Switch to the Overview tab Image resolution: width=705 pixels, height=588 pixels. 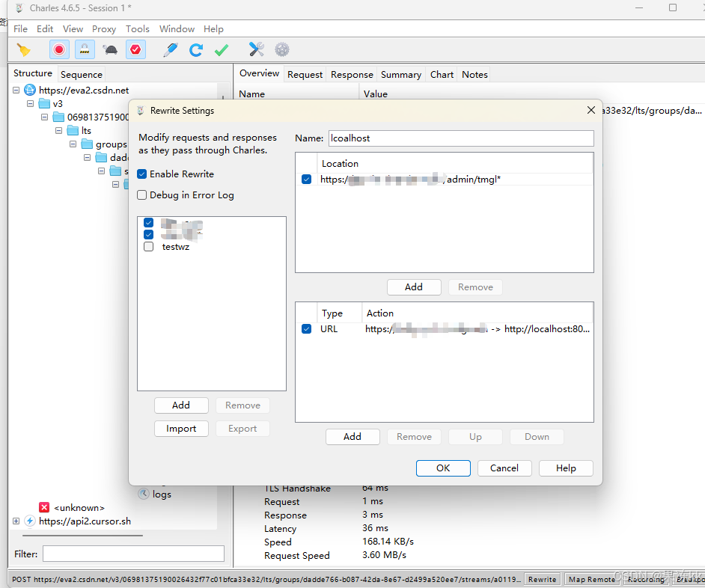(259, 73)
